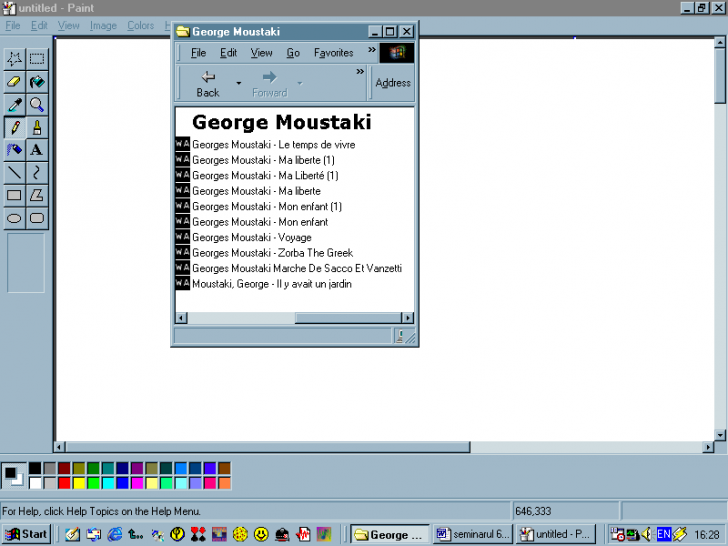
Task: Click the Address bar label
Action: (393, 83)
